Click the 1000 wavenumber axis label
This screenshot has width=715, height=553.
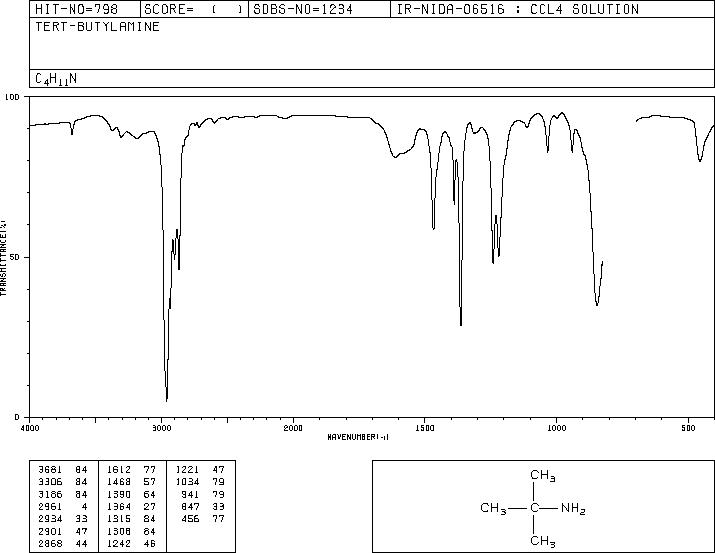pyautogui.click(x=556, y=428)
